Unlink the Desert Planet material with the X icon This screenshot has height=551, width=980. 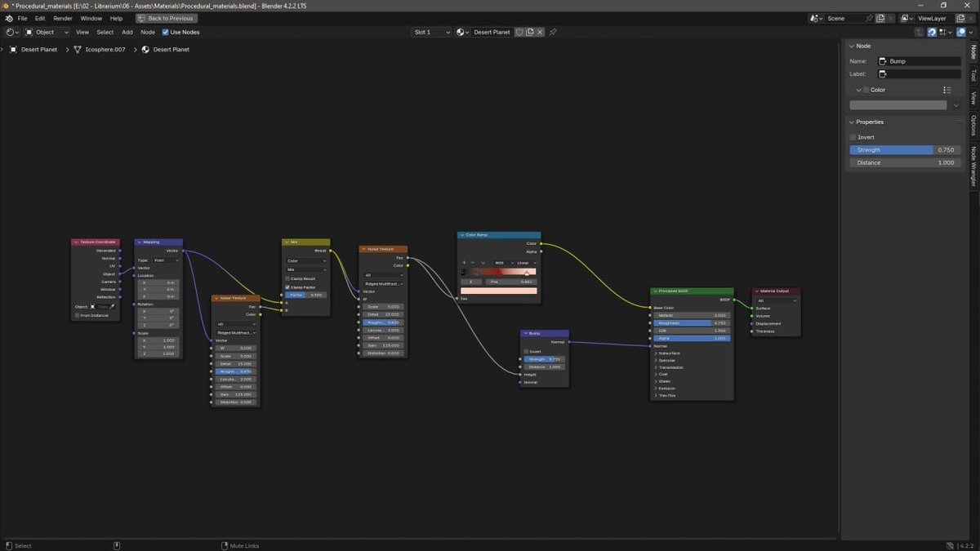click(540, 32)
